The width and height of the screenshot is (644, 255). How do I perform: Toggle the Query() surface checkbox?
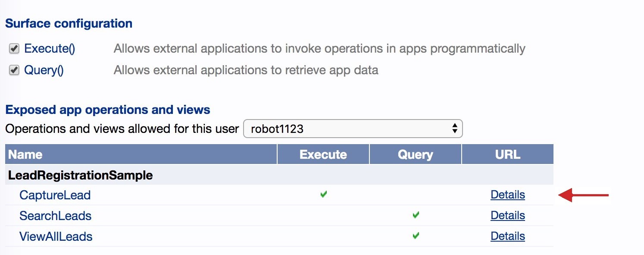pos(14,70)
